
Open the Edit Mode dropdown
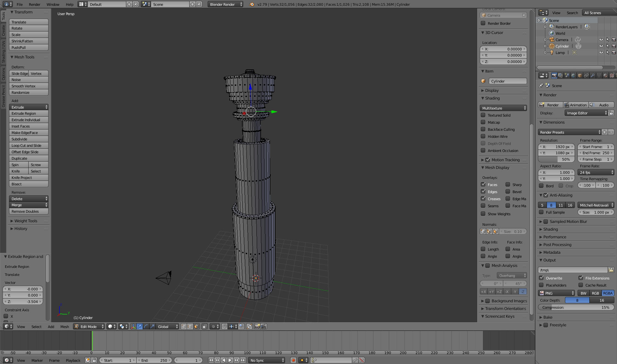click(x=89, y=326)
